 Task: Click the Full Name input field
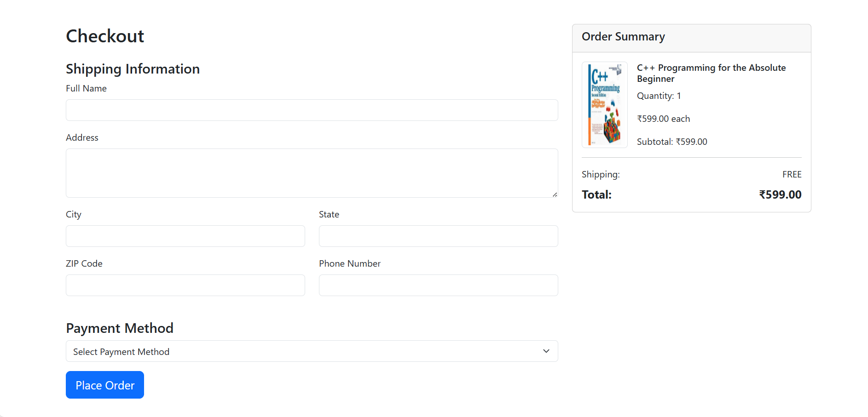pos(312,110)
